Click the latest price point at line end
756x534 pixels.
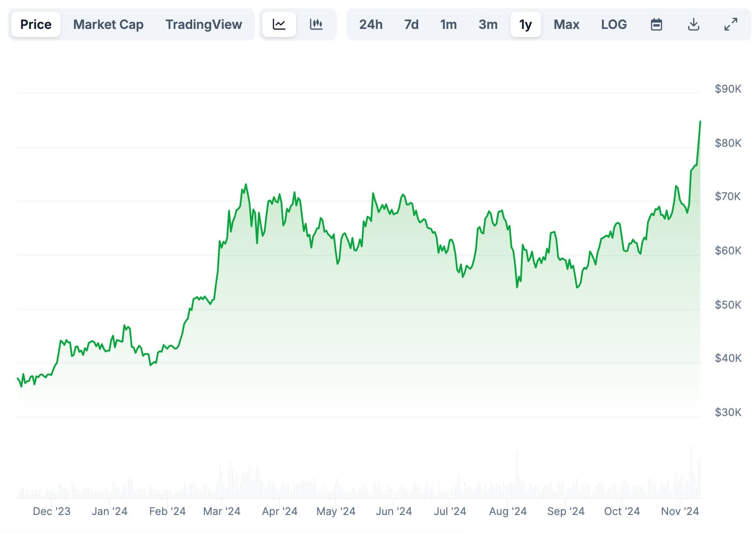point(700,122)
